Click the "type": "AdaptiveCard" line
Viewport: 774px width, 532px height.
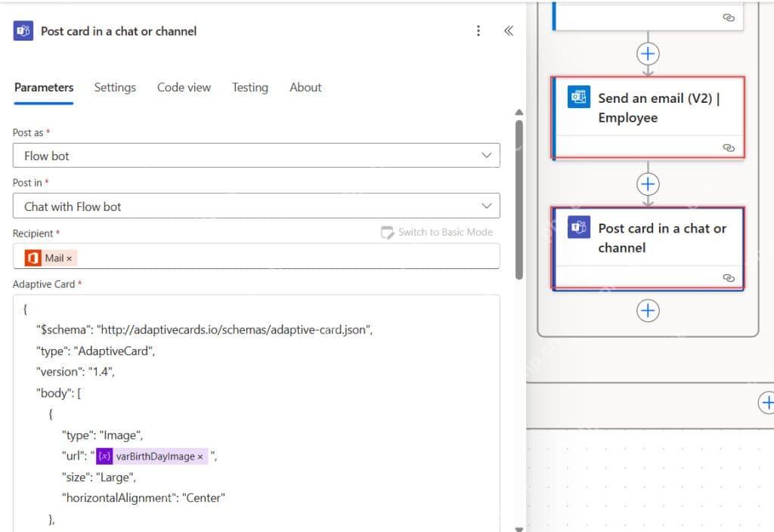[x=95, y=351]
